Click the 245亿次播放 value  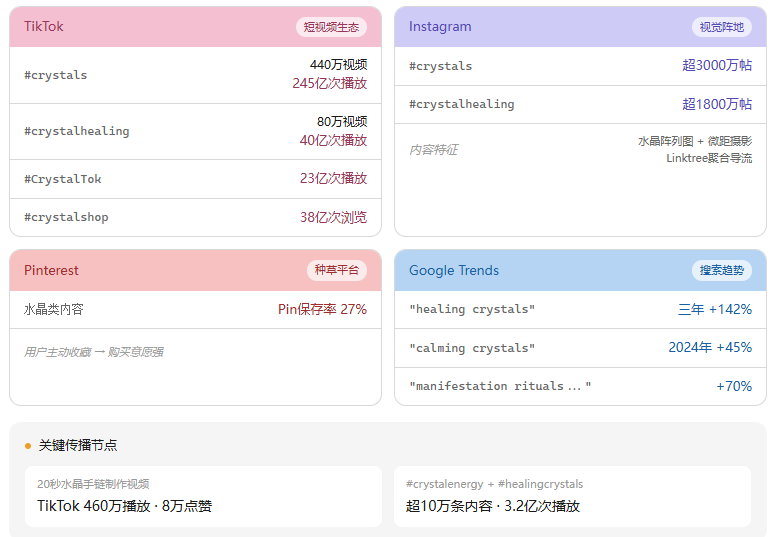pyautogui.click(x=330, y=83)
